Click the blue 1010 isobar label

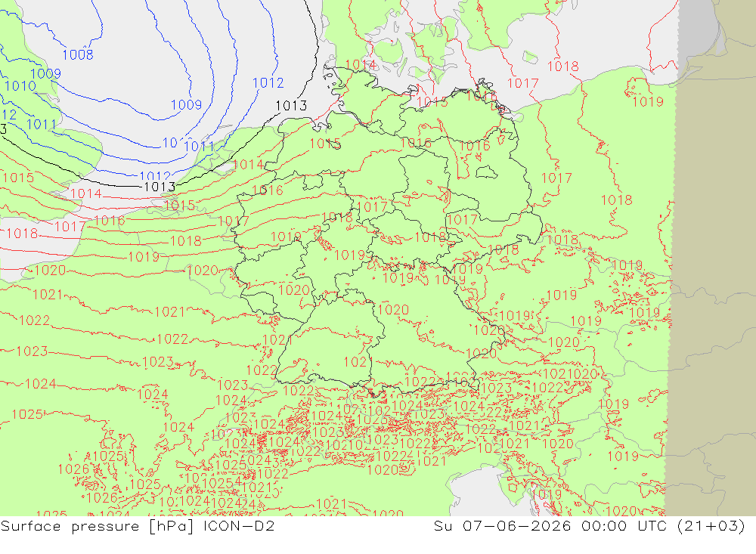point(20,86)
